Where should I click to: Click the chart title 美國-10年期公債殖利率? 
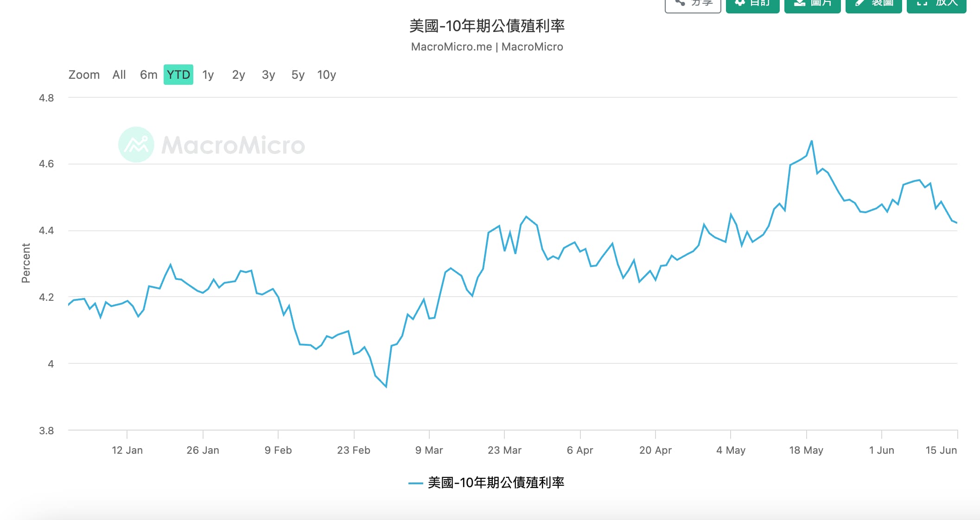pyautogui.click(x=487, y=26)
